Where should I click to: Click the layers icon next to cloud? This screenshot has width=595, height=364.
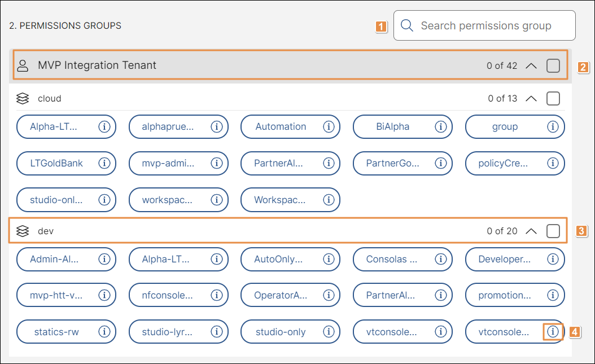pyautogui.click(x=23, y=99)
